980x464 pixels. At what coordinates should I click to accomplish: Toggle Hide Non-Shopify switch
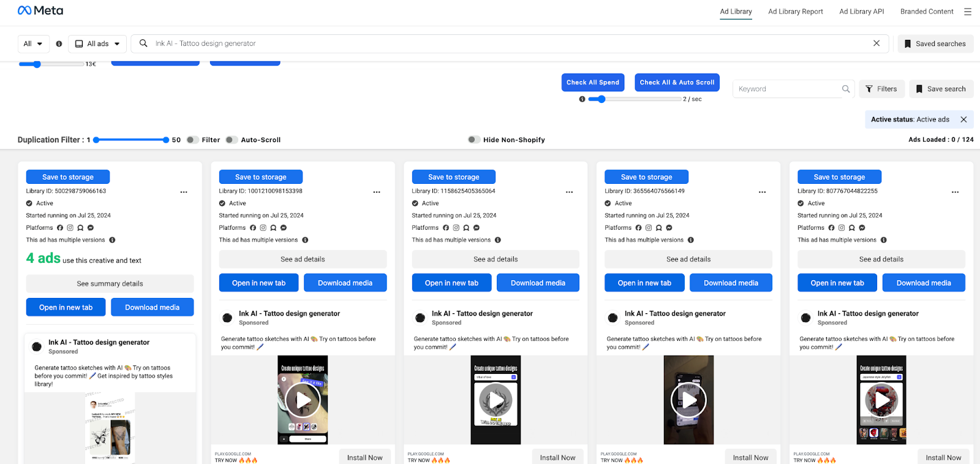point(473,140)
